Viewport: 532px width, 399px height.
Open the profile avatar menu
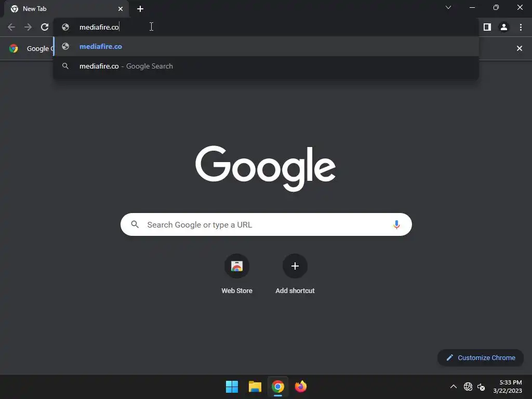click(x=504, y=27)
